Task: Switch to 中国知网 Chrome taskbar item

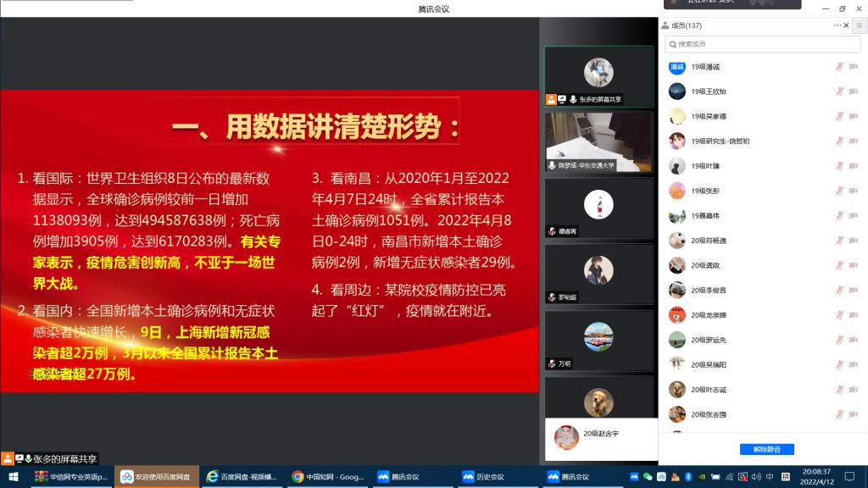Action: point(328,476)
